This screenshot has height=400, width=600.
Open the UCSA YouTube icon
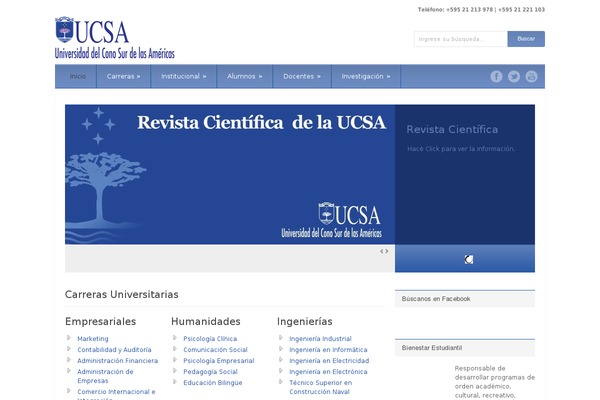(531, 77)
